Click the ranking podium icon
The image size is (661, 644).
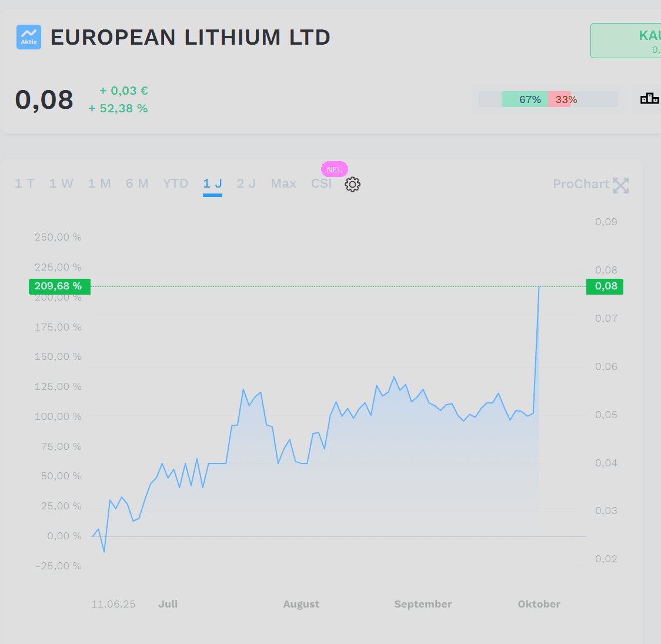click(649, 99)
